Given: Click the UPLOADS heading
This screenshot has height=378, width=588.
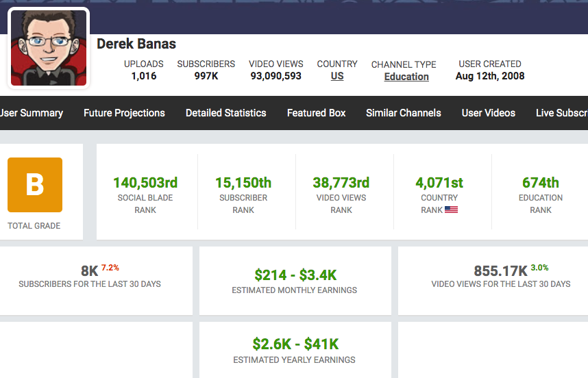Looking at the screenshot, I should pyautogui.click(x=144, y=64).
